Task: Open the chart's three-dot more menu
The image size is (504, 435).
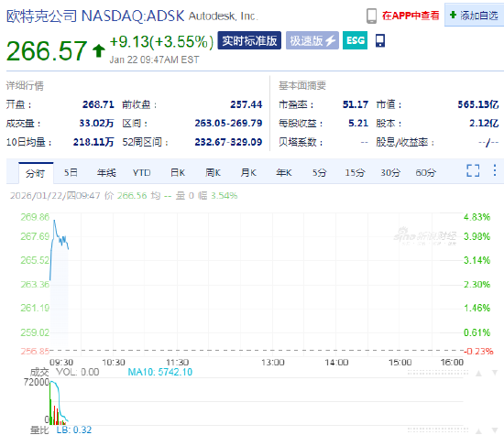Action: [x=495, y=170]
